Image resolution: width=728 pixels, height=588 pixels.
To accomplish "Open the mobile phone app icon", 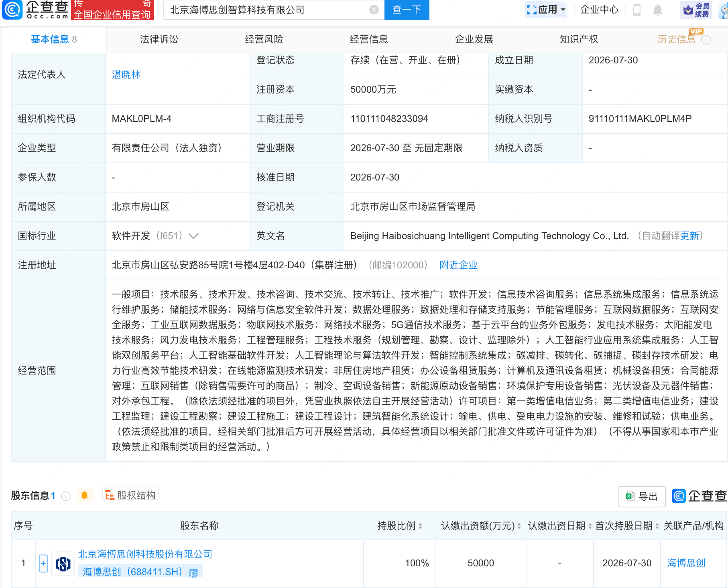I will (637, 10).
